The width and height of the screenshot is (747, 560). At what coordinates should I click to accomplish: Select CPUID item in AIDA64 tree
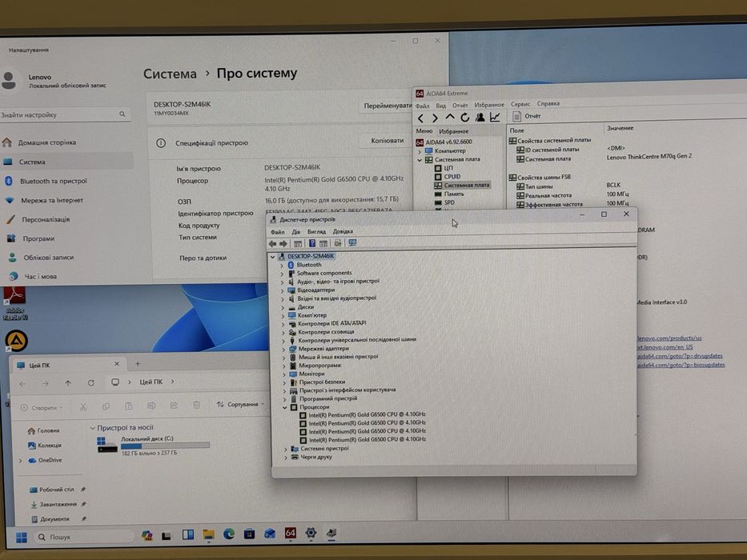point(452,177)
